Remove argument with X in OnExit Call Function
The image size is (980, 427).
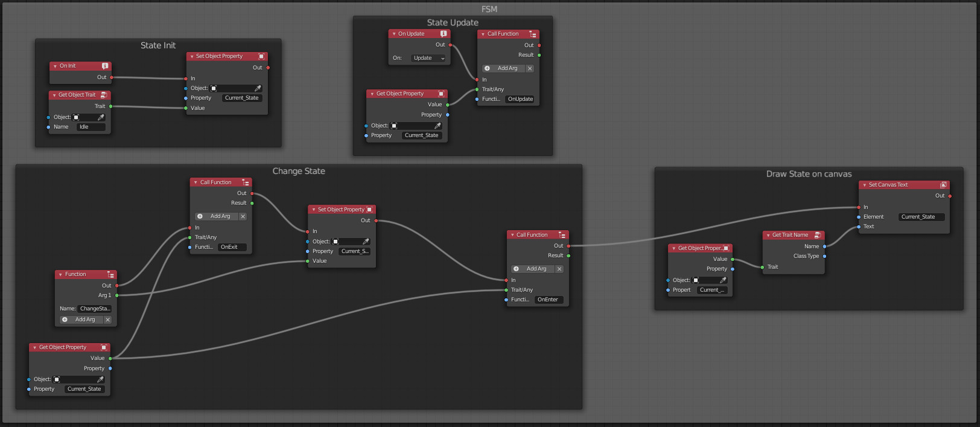click(x=243, y=216)
